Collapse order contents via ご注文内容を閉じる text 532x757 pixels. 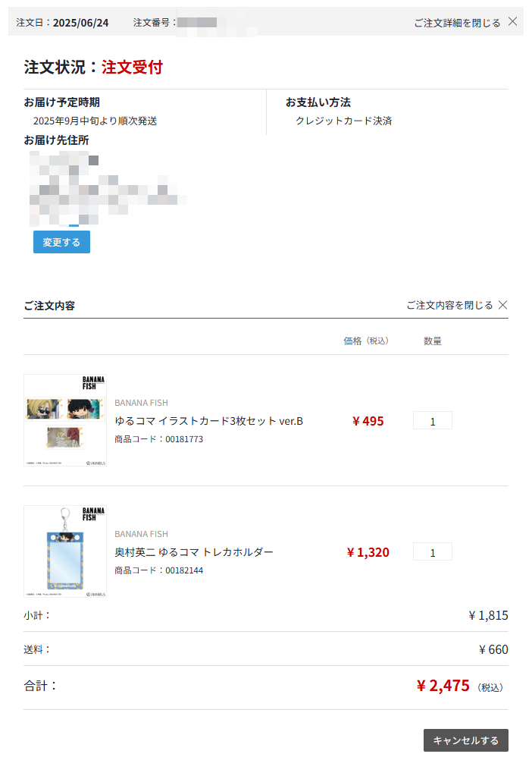(x=449, y=305)
